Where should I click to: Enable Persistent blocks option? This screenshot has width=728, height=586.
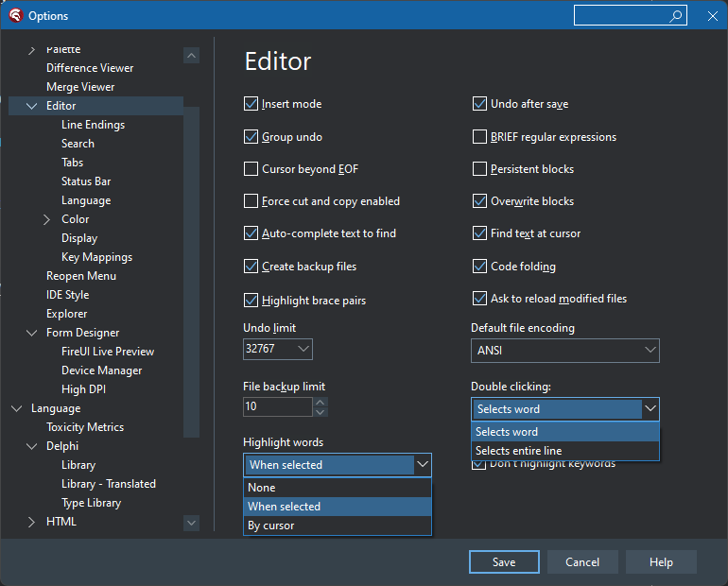(x=479, y=169)
